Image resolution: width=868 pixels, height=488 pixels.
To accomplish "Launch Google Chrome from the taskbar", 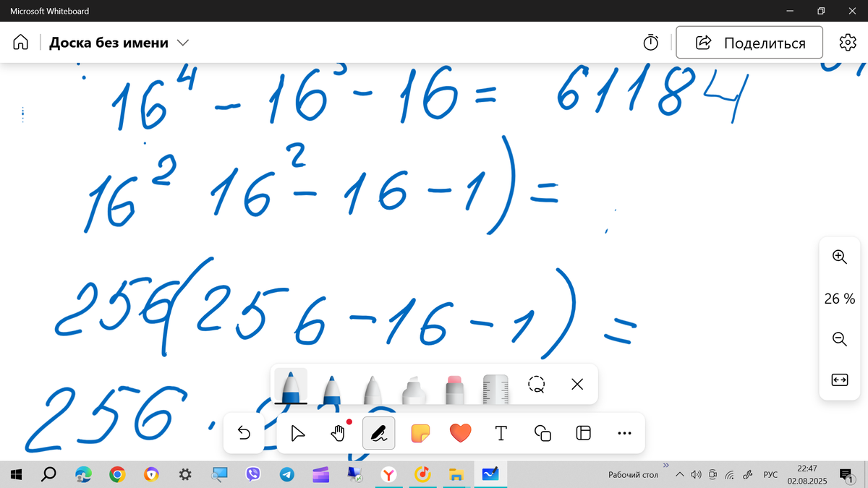I will pyautogui.click(x=117, y=474).
